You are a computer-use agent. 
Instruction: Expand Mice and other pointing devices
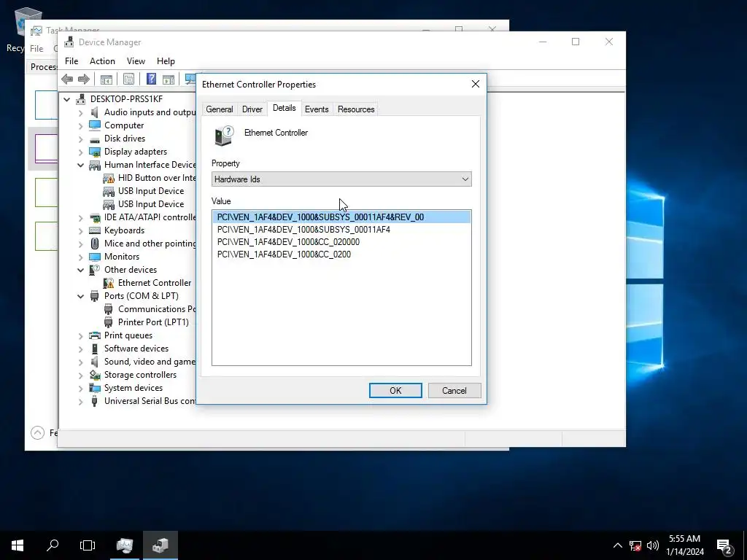[x=80, y=244]
